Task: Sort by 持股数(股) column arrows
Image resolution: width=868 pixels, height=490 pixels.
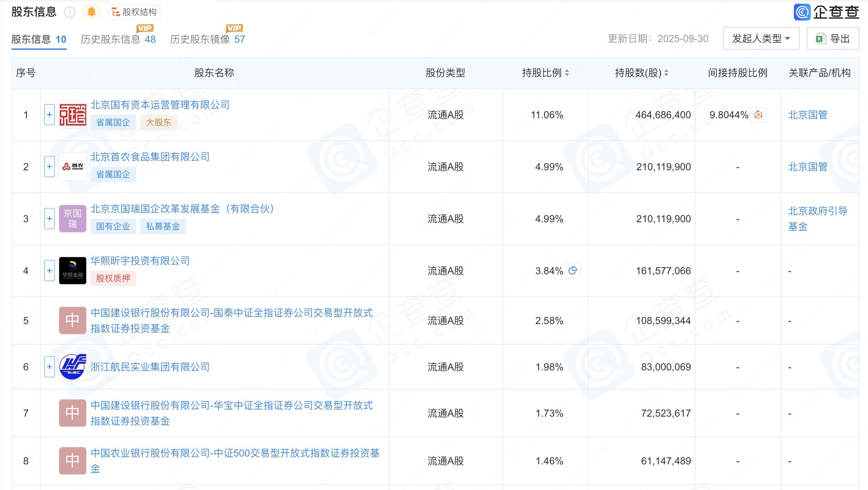Action: 666,73
